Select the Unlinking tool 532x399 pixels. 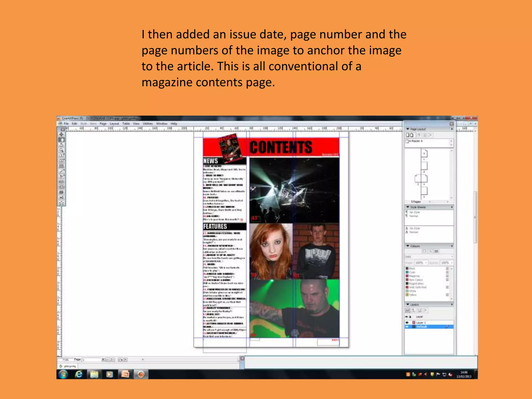point(62,187)
